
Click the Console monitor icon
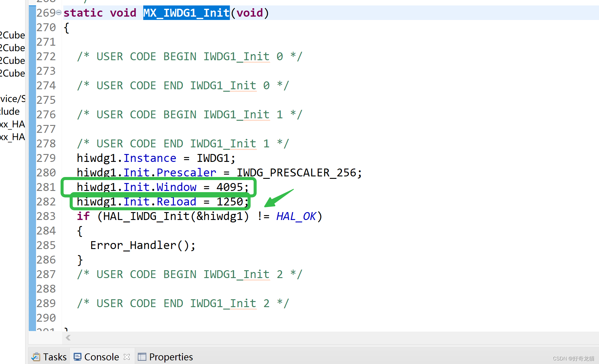(x=78, y=357)
